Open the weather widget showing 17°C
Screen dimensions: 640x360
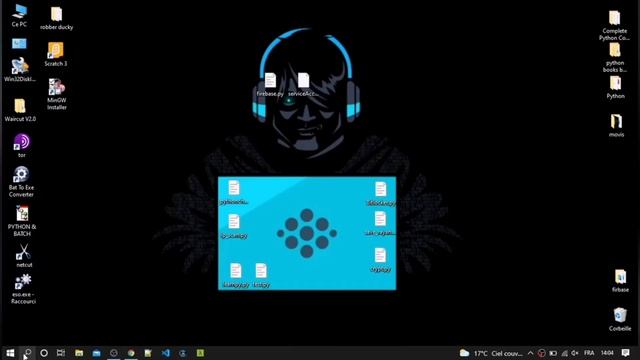pos(491,353)
